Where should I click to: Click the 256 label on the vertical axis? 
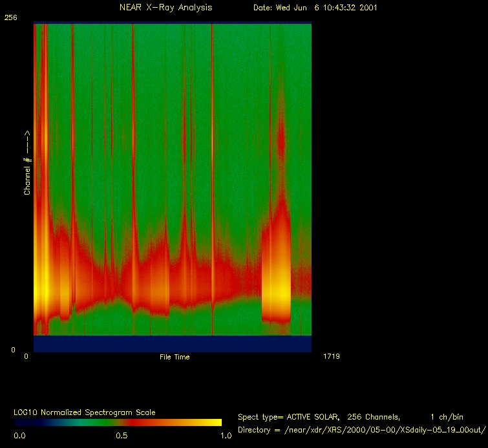(11, 18)
